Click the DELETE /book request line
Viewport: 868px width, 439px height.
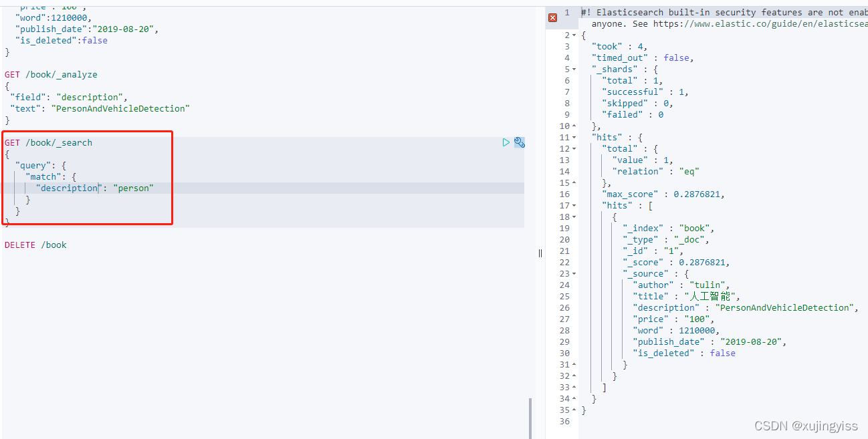tap(35, 245)
